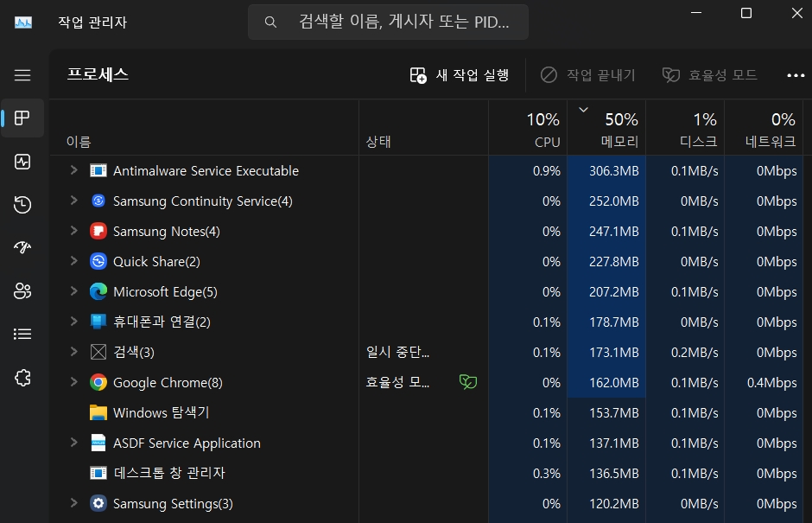This screenshot has width=812, height=523.
Task: Click '효율성 모...' status on Chrome row
Action: tap(397, 383)
